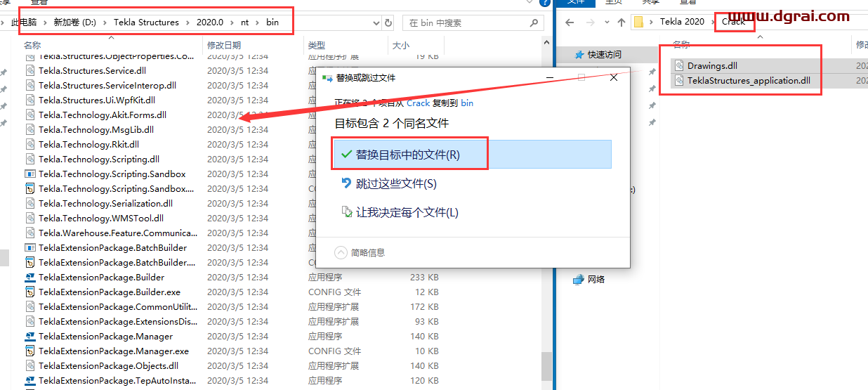Click the icon of TeklaStructures_application.dll in Crack window

click(679, 80)
